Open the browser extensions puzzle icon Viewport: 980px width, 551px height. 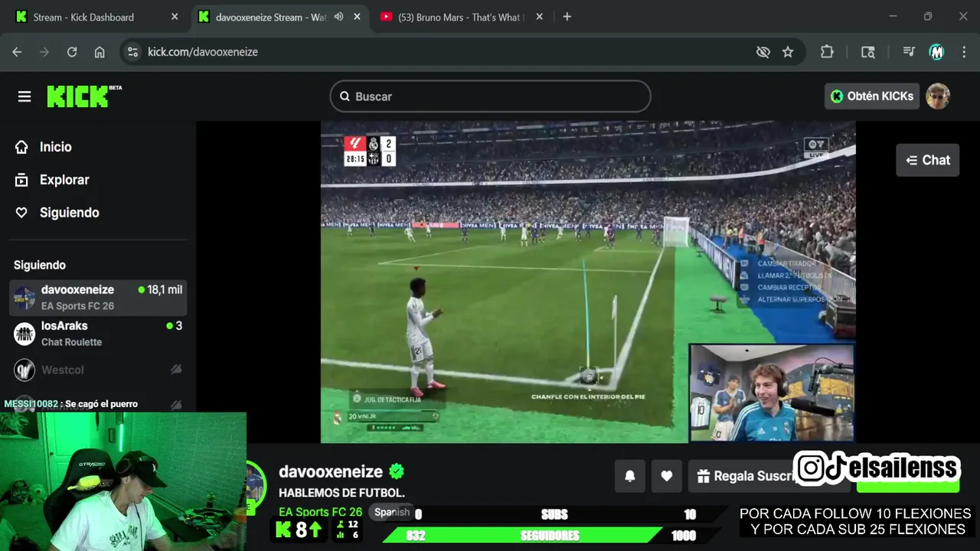point(827,52)
